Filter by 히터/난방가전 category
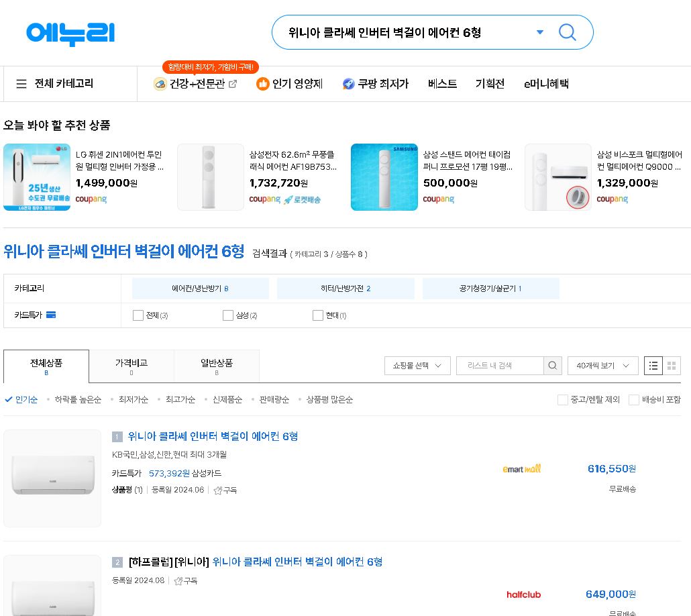691x616 pixels. pos(345,289)
